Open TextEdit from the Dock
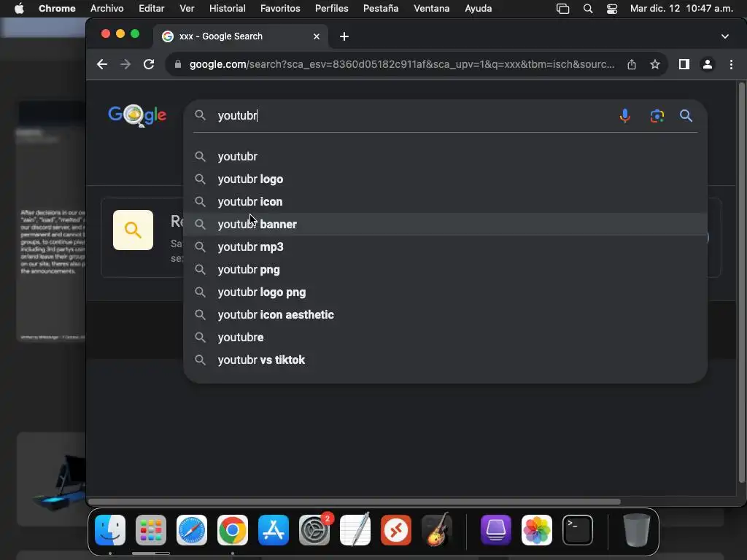The image size is (747, 560). point(355,529)
